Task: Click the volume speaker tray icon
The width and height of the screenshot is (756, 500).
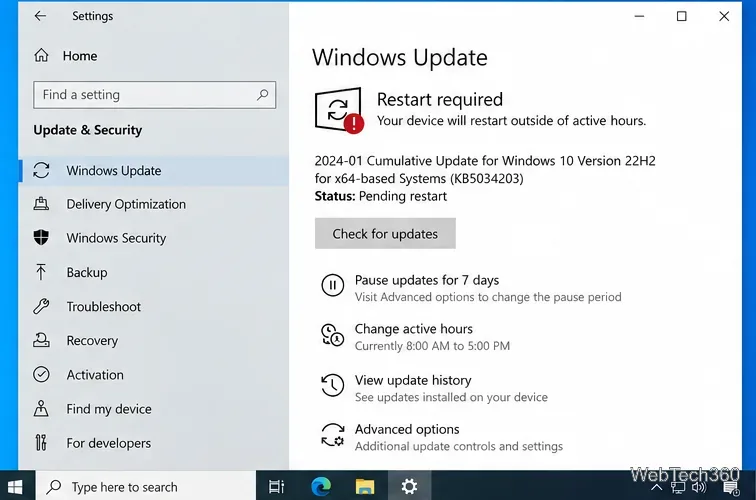Action: click(x=699, y=487)
